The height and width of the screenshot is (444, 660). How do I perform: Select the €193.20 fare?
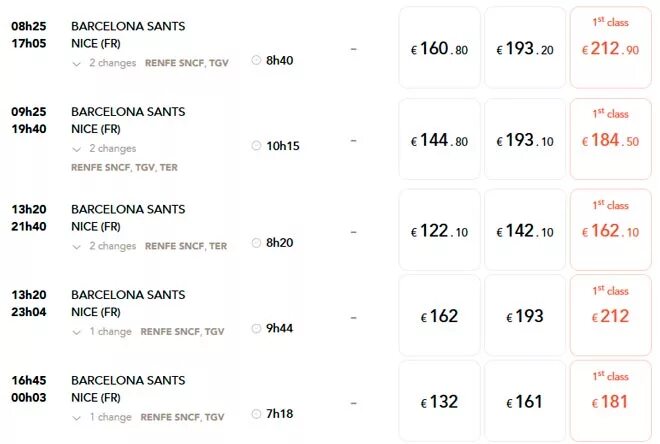[x=525, y=48]
